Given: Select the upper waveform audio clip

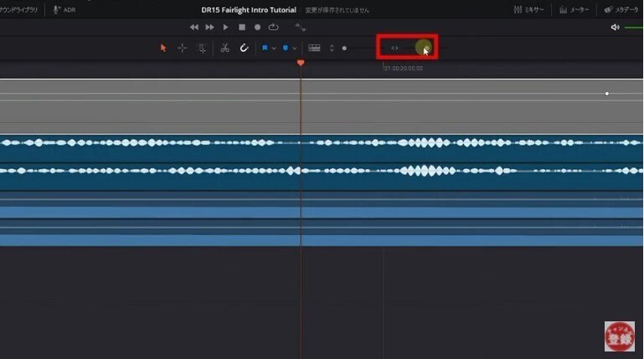Looking at the screenshot, I should click(322, 149).
